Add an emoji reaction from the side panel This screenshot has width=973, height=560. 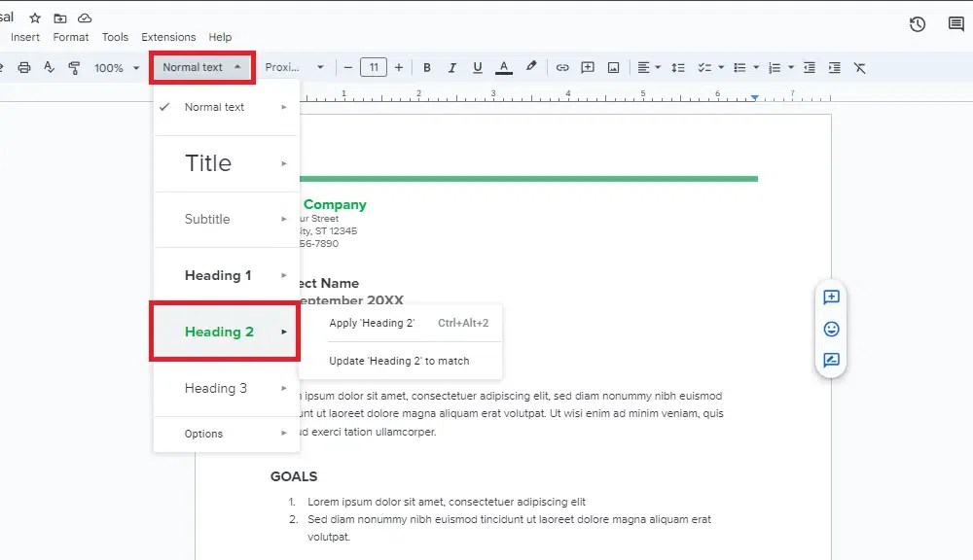tap(830, 329)
